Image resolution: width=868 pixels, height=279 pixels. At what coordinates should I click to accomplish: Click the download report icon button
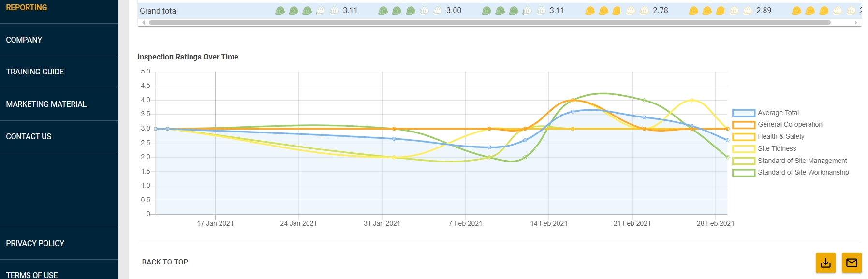[825, 263]
